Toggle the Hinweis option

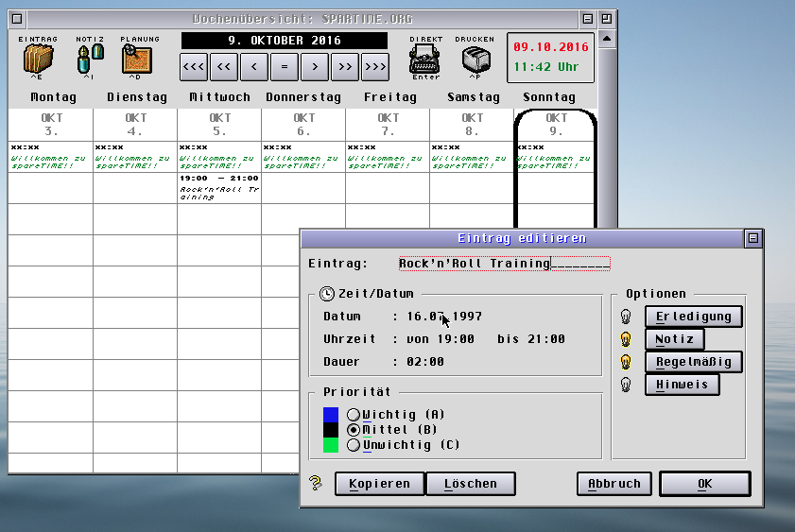(682, 385)
